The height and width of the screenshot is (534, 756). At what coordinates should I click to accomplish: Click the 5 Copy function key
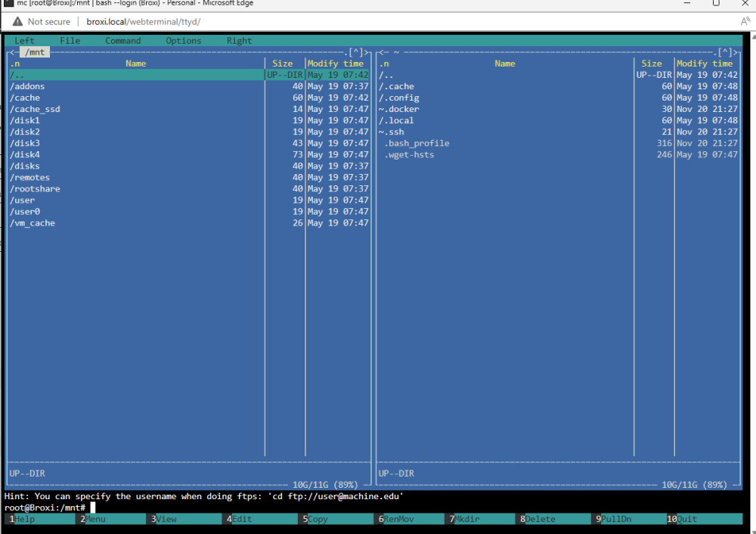click(x=337, y=519)
